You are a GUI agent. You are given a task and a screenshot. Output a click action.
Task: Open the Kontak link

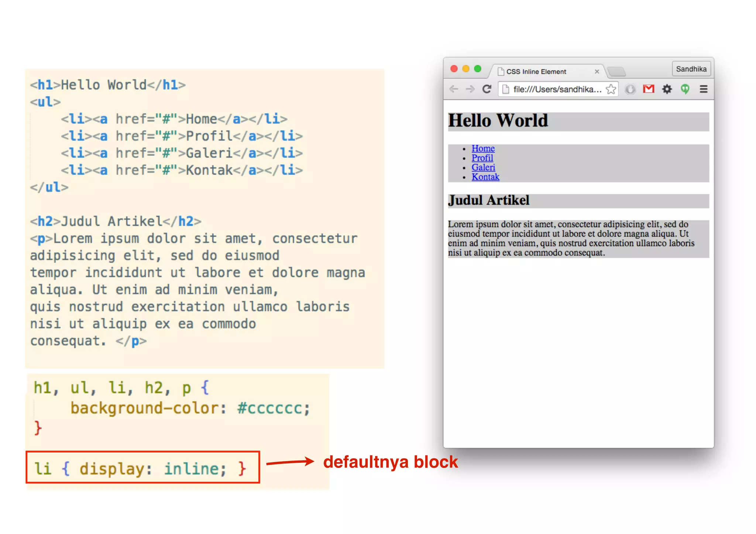[485, 177]
